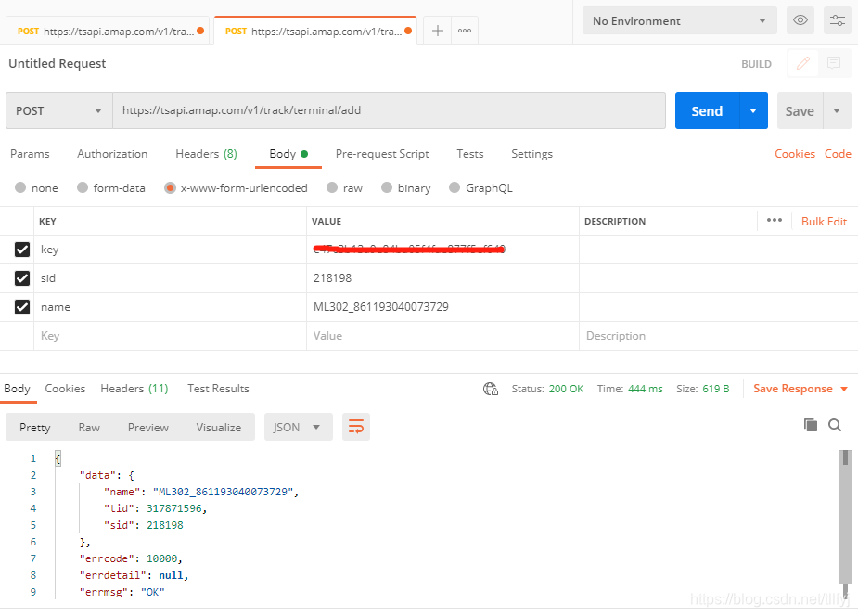Viewport: 858px width, 616px height.
Task: Click the Save button
Action: click(x=800, y=110)
